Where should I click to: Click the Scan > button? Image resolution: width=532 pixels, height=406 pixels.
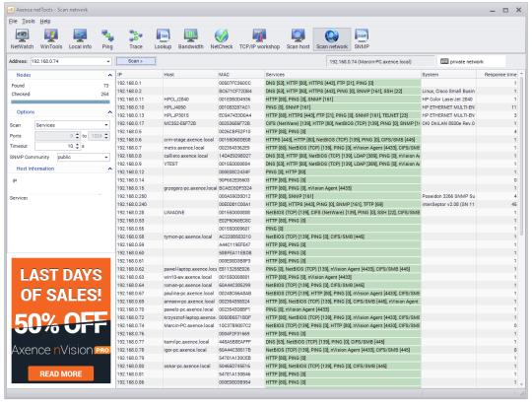(136, 61)
